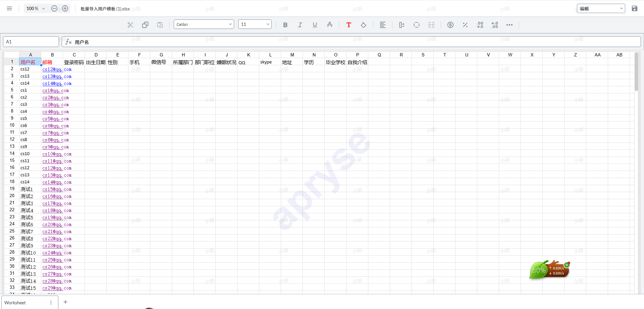Click the add new sheet plus button
Image resolution: width=644 pixels, height=309 pixels.
(65, 302)
